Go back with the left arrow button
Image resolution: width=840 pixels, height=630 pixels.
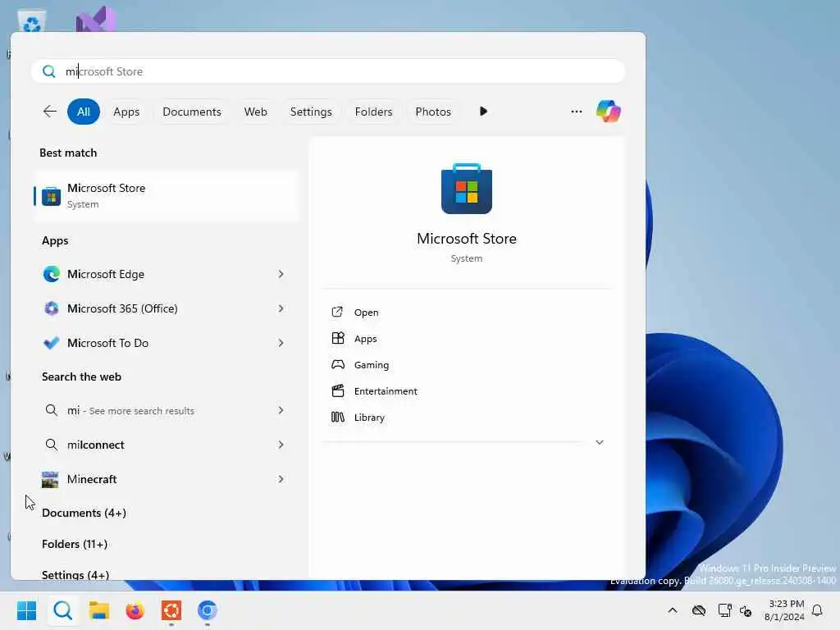[50, 112]
